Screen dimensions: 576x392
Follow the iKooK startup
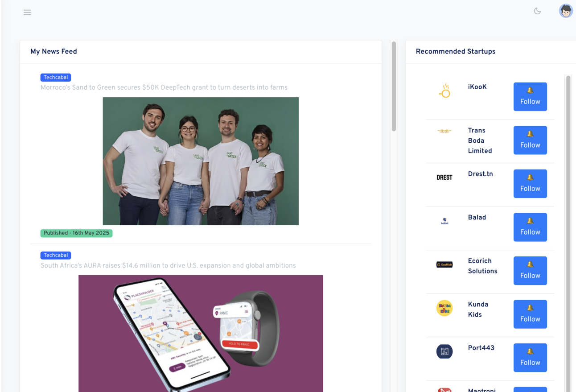[x=530, y=97]
